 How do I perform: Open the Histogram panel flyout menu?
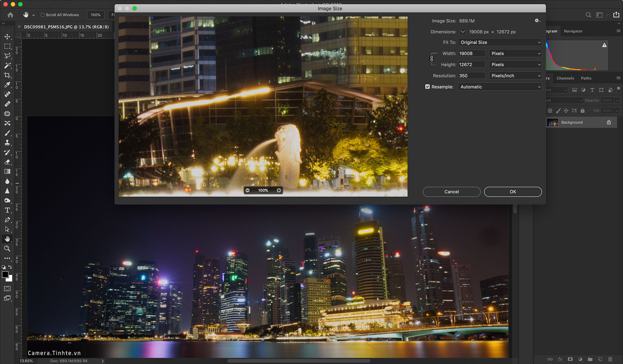(618, 31)
